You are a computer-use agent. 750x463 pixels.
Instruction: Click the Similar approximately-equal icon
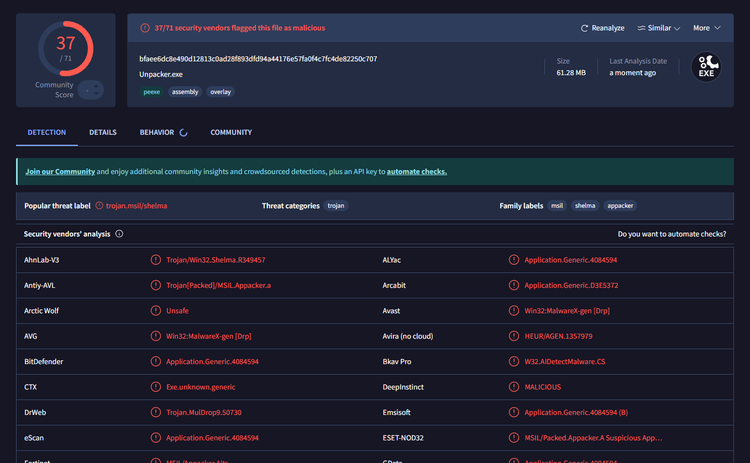(x=641, y=28)
